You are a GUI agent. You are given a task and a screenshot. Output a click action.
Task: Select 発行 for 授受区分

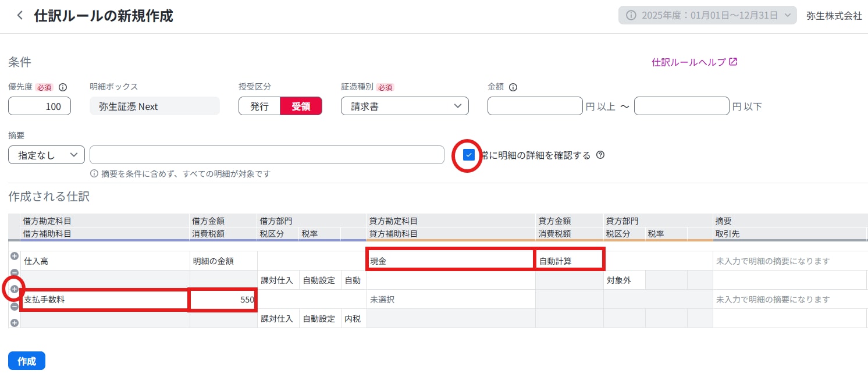(x=259, y=106)
